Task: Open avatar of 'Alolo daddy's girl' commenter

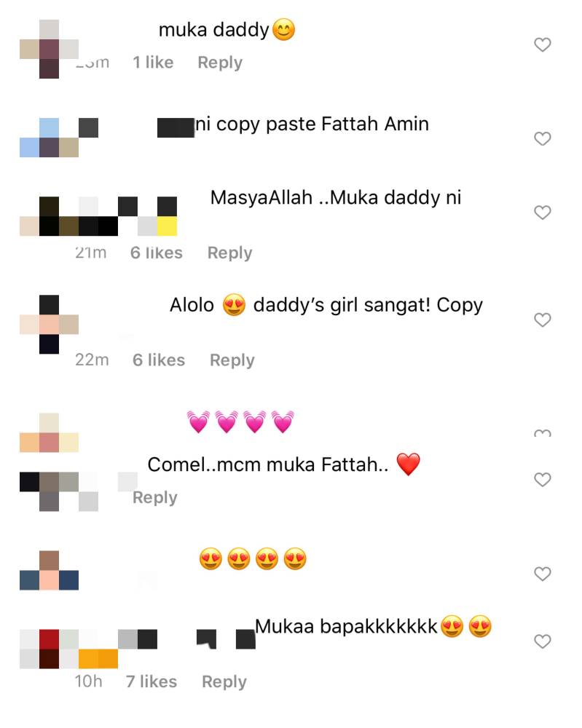Action: (x=49, y=324)
